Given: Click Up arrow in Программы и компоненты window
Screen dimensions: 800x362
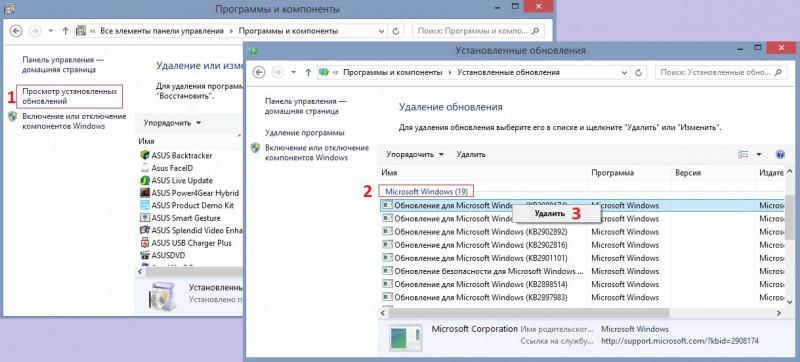Looking at the screenshot, I should point(65,31).
